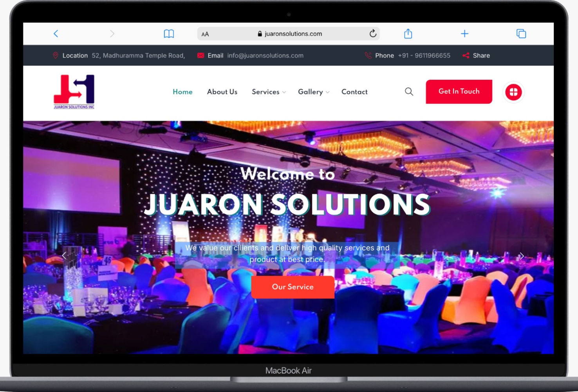578x392 pixels.
Task: Show next slide with right arrow
Action: (x=522, y=256)
